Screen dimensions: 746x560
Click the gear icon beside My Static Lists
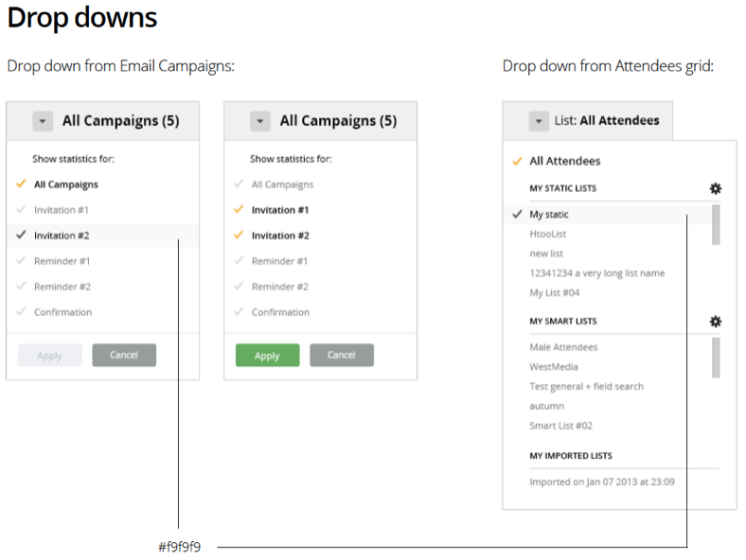tap(715, 188)
